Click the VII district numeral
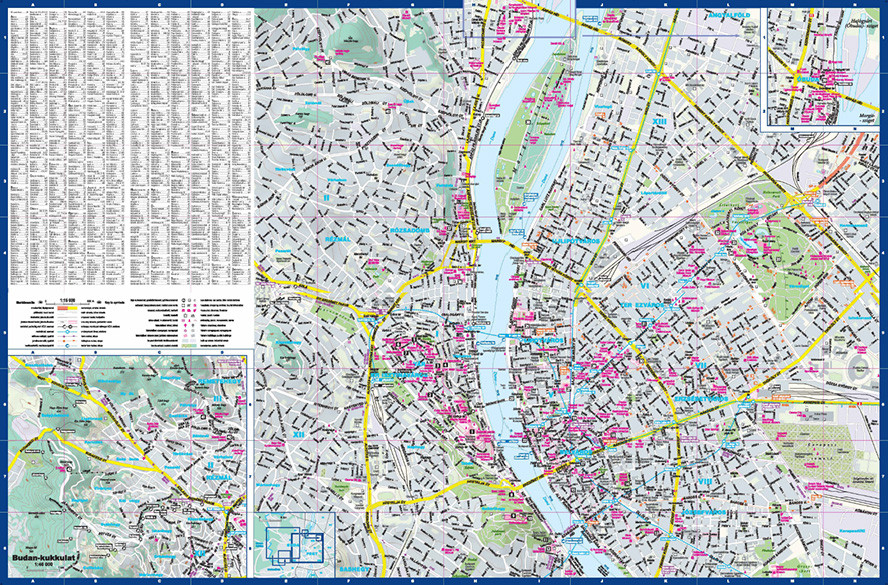This screenshot has height=585, width=888. (x=701, y=366)
